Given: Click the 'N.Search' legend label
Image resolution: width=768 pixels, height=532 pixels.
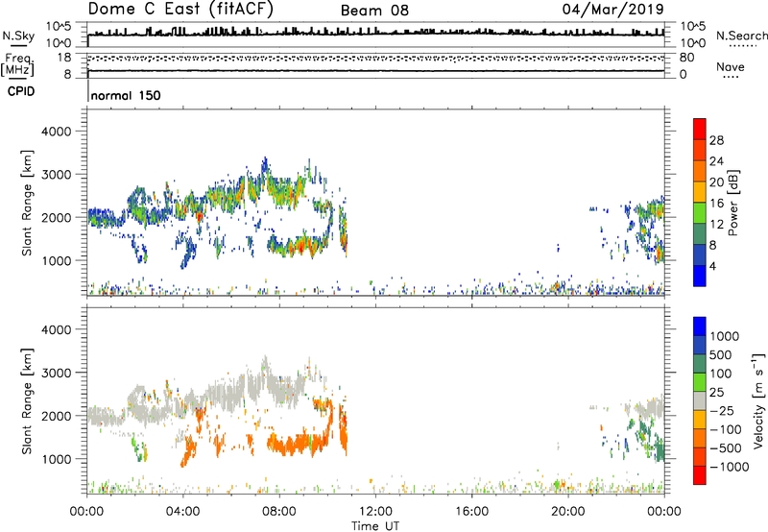Looking at the screenshot, I should (x=741, y=36).
